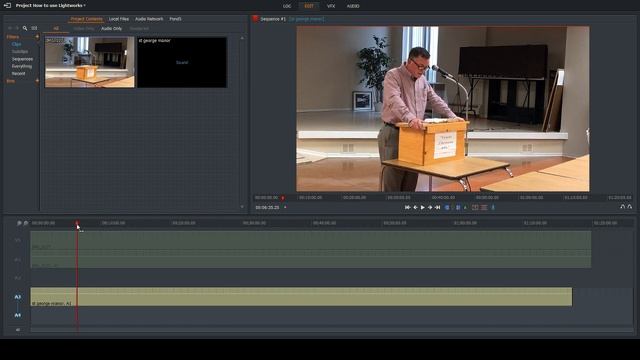640x360 pixels.
Task: Zoom in on the timeline
Action: coord(19,223)
